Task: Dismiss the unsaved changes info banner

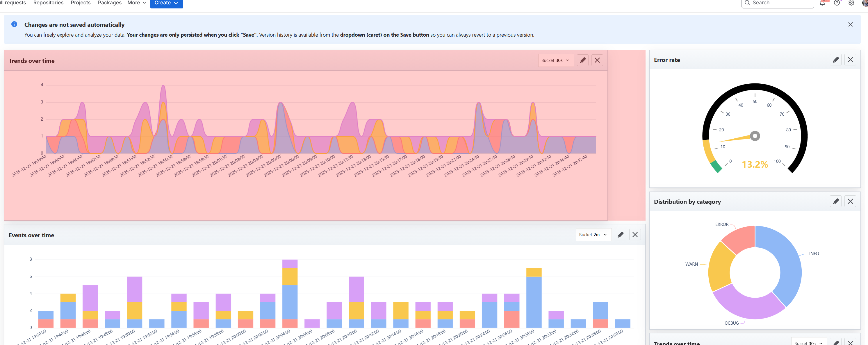Action: [x=850, y=25]
